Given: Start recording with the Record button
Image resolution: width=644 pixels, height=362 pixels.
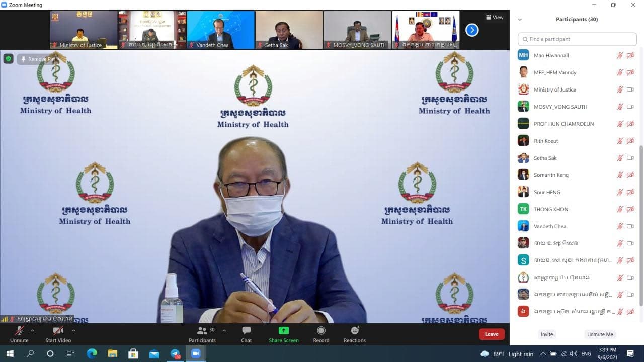Looking at the screenshot, I should click(321, 333).
